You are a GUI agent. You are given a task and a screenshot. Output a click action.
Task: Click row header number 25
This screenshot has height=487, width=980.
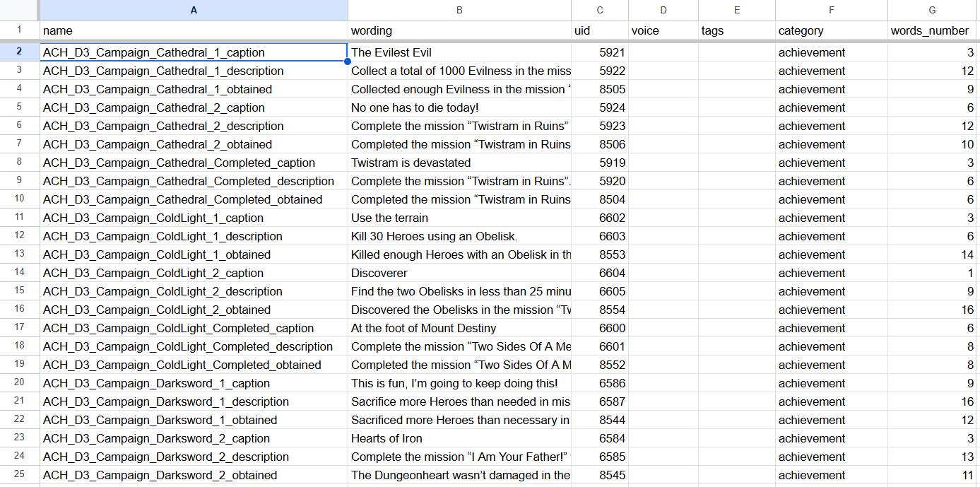point(20,475)
